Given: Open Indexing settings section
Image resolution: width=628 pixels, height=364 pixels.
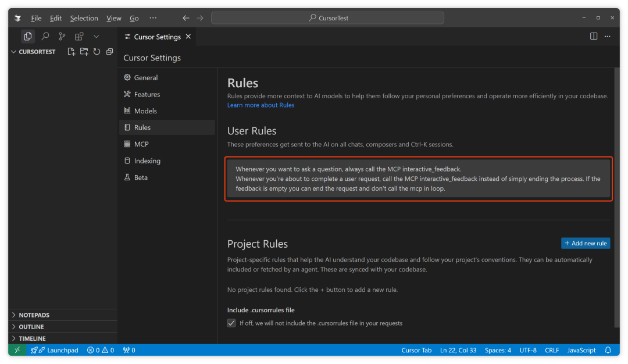Looking at the screenshot, I should click(167, 161).
